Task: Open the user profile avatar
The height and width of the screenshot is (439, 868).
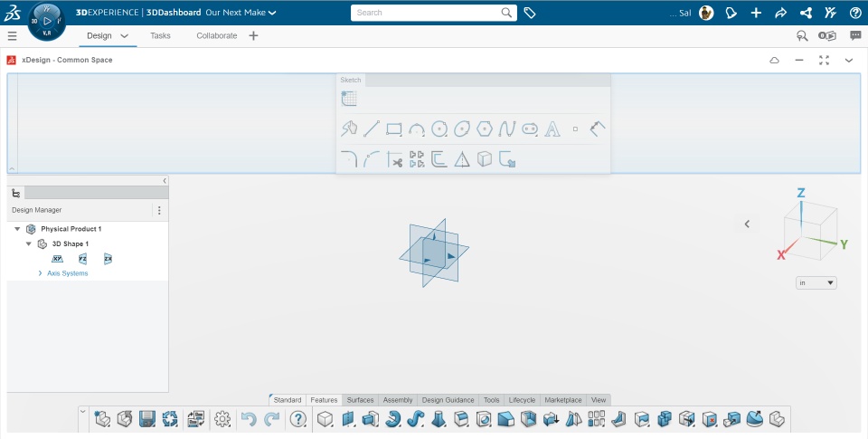Action: tap(706, 13)
